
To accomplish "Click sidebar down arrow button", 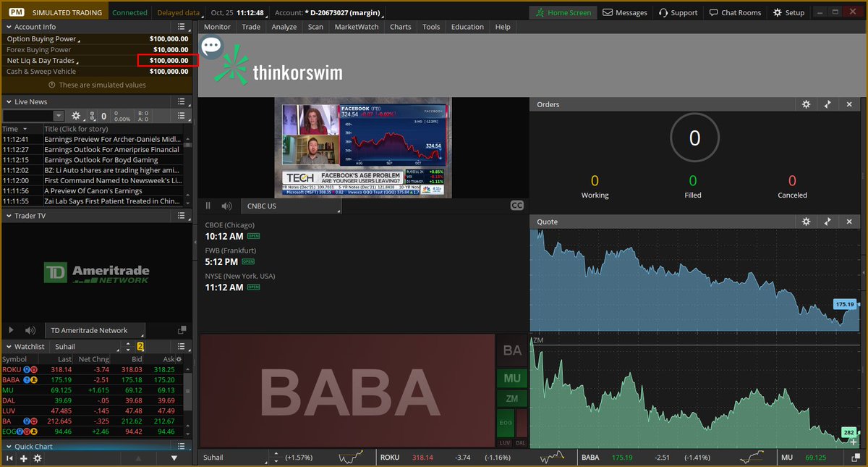I will coord(174,458).
